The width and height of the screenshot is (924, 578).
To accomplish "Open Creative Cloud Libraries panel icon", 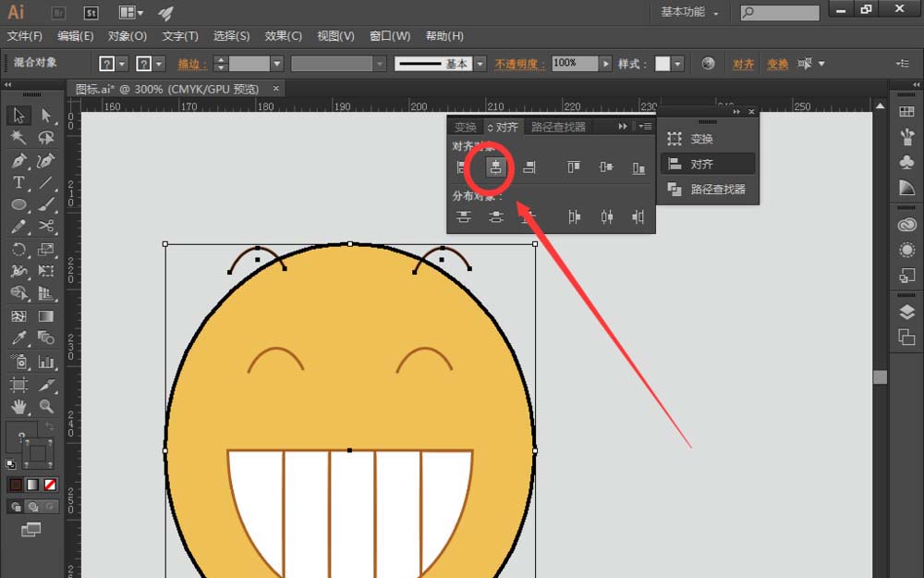I will tap(906, 226).
